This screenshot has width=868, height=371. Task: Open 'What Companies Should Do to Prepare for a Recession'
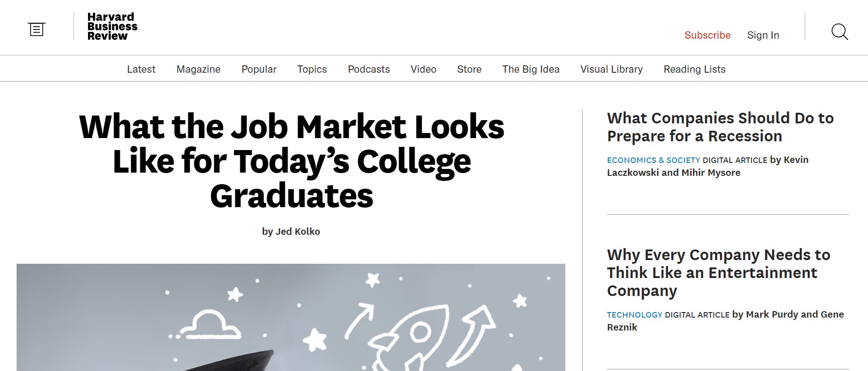tap(720, 127)
